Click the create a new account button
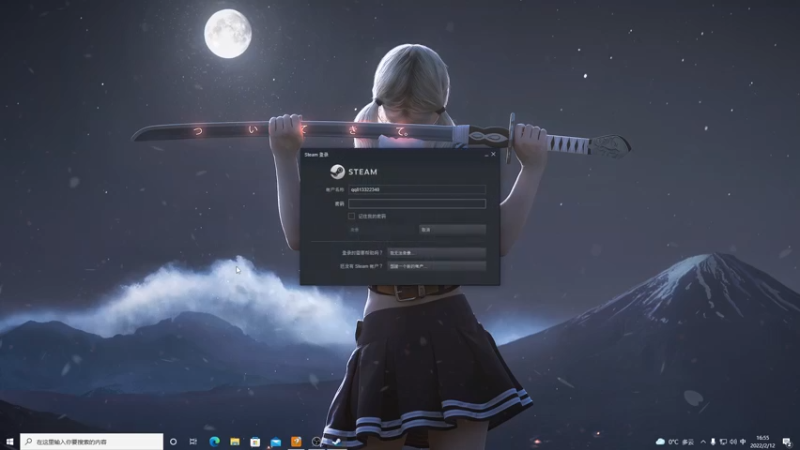This screenshot has width=800, height=450. 436,266
